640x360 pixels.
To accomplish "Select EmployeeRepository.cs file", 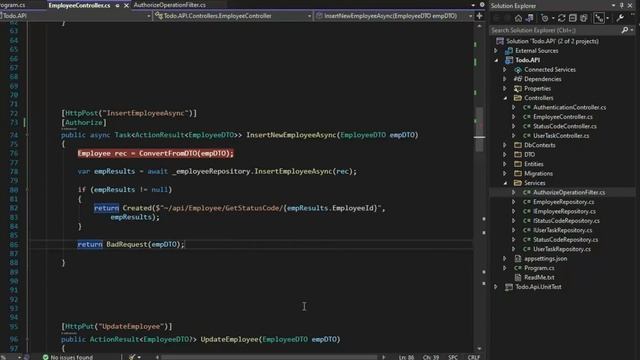I will (x=563, y=202).
